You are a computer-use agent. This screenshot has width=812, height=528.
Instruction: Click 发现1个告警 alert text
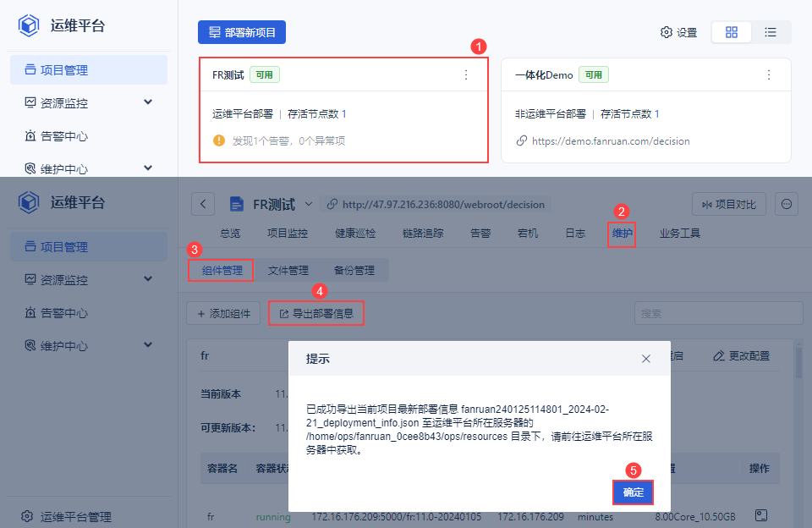click(x=288, y=141)
